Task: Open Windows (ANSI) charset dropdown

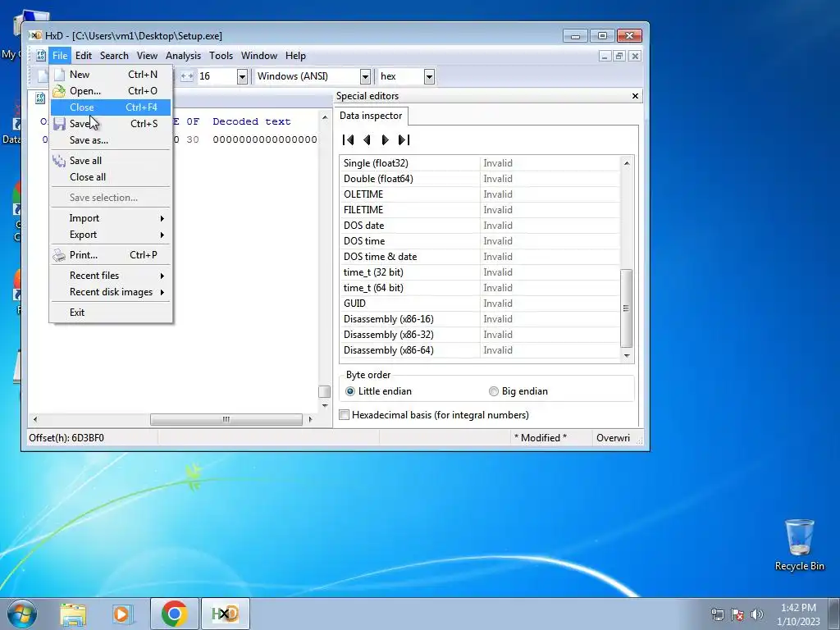Action: pyautogui.click(x=365, y=76)
